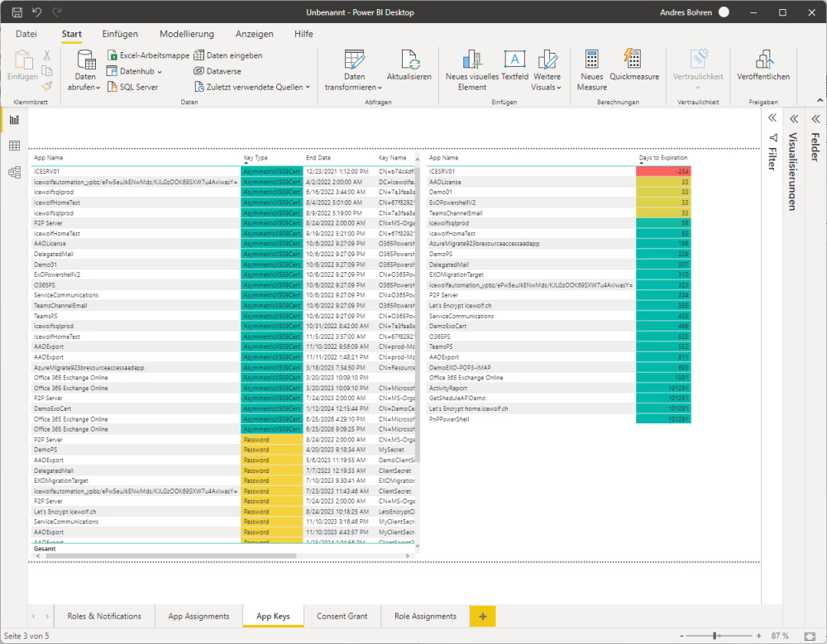Viewport: 827px width, 644px height.
Task: Expand the Felder pane
Action: coord(815,119)
